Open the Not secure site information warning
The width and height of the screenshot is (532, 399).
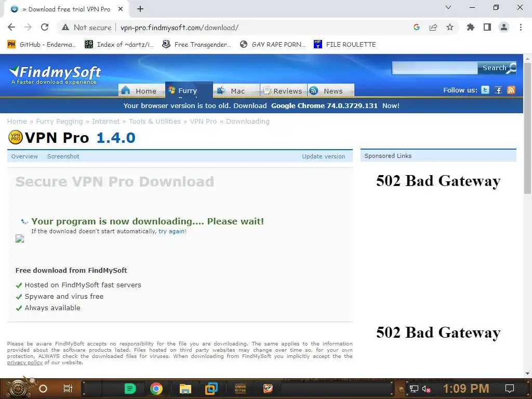(87, 28)
